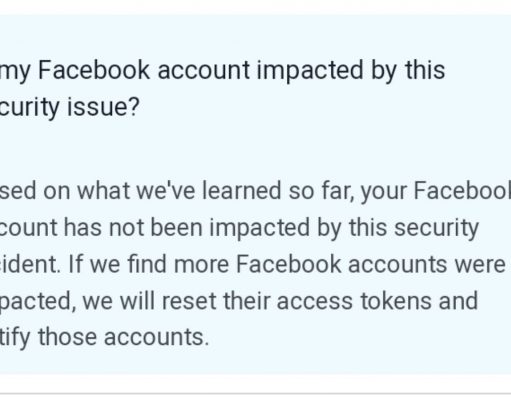Click the empty blue area between heading and paragraph

253,148
